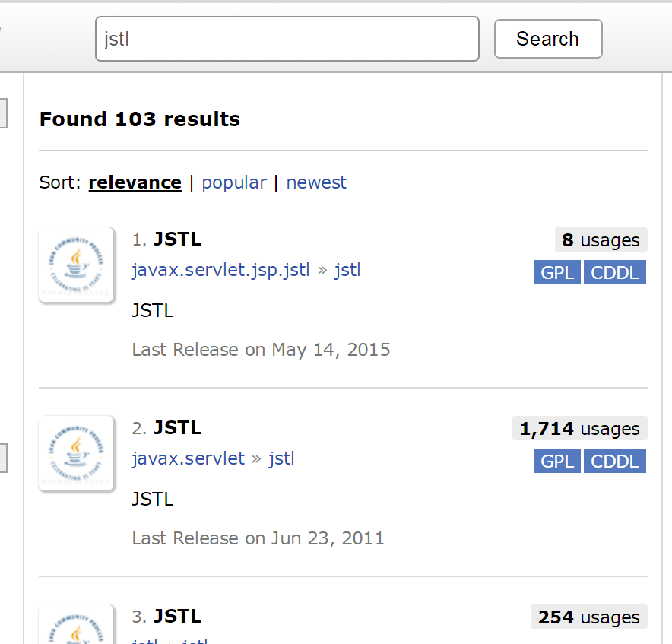672x644 pixels.
Task: Open jstl artifact link in second result
Action: (281, 458)
